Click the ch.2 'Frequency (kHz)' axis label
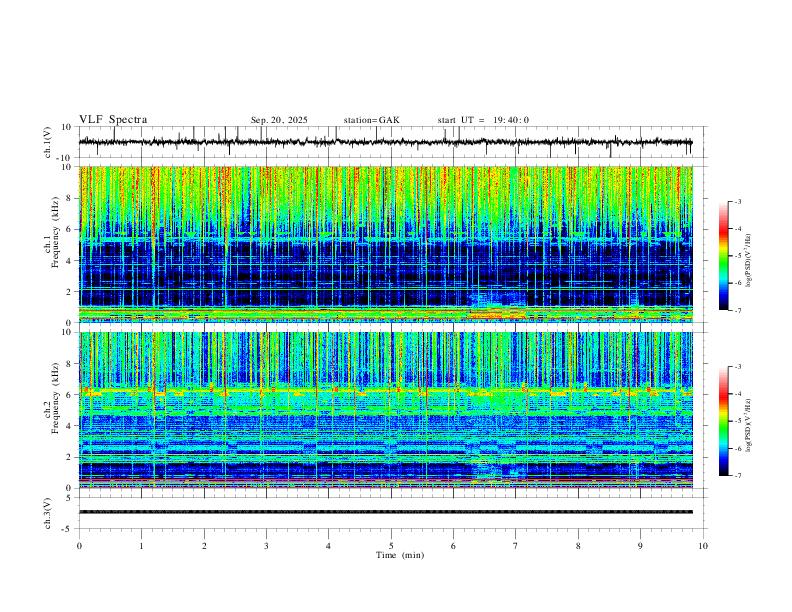Viewport: 792px width, 612px height. point(56,398)
